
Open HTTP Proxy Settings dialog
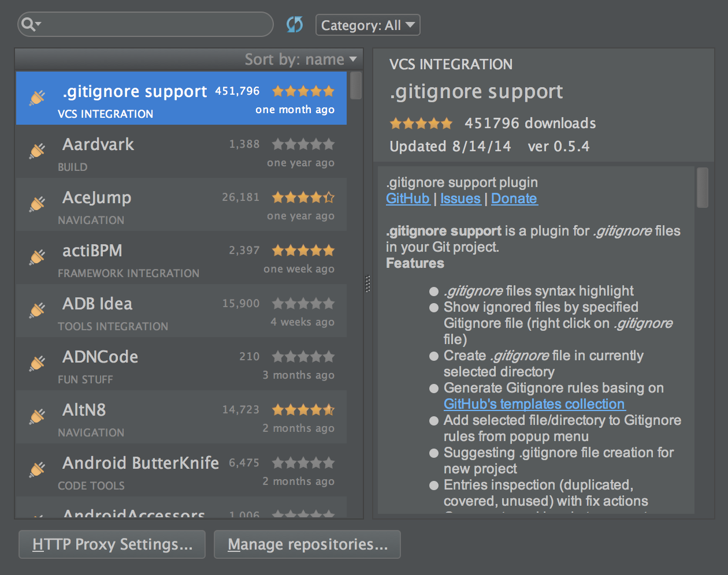[112, 544]
